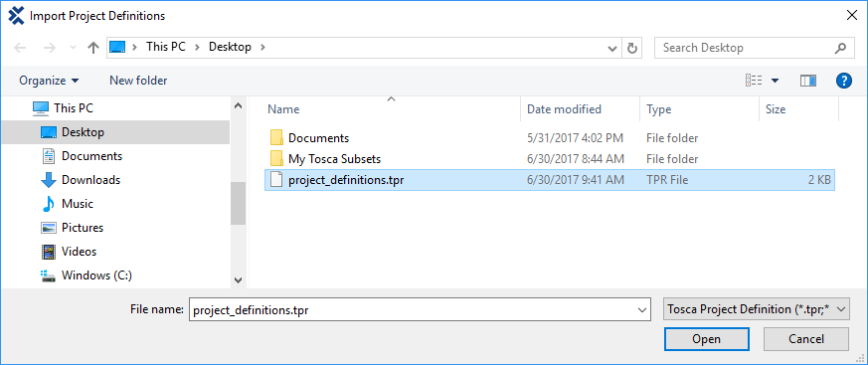Expand the File name history dropdown
The height and width of the screenshot is (365, 868).
[642, 309]
